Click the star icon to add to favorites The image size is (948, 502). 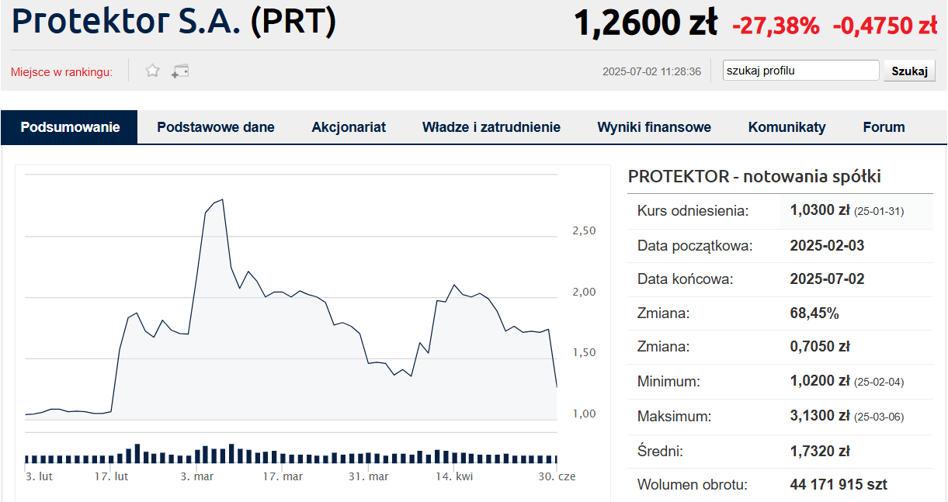pyautogui.click(x=153, y=71)
